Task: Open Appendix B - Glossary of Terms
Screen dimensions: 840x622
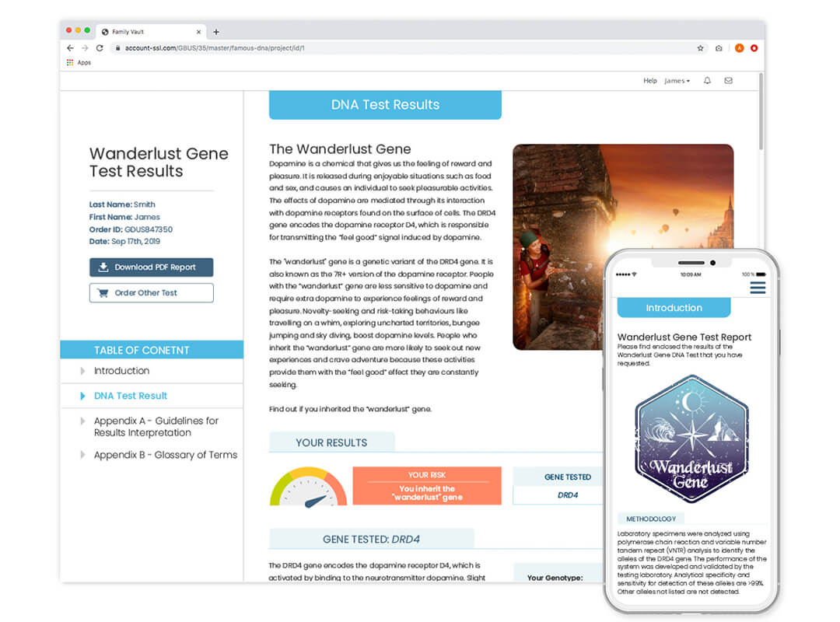Action: pyautogui.click(x=166, y=455)
